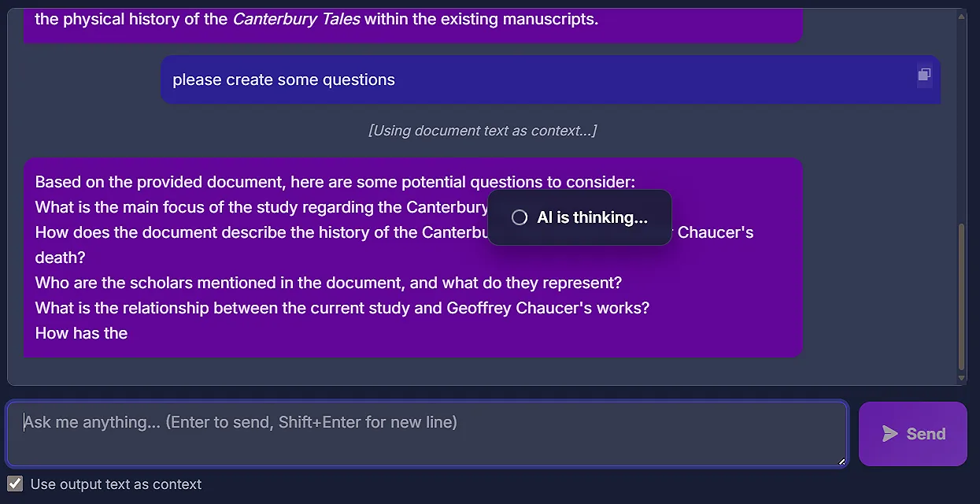980x504 pixels.
Task: Click the loading indicator on the AI response
Action: tap(579, 217)
